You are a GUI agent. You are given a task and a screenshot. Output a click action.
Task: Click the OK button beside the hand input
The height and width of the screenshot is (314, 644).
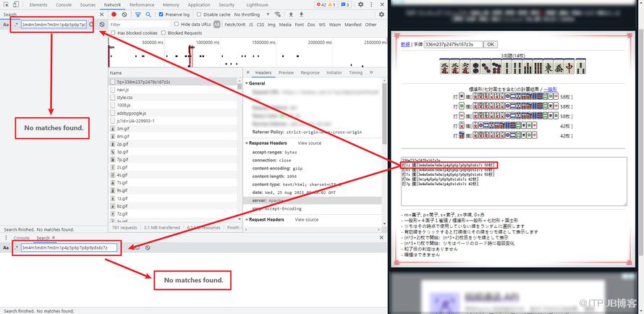(x=490, y=44)
